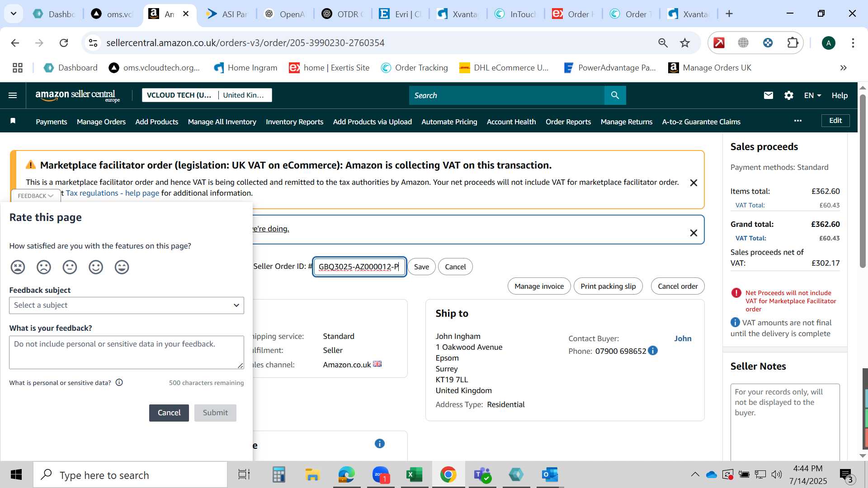The image size is (868, 488).
Task: Switch to the oms.vc browser tab
Action: click(113, 14)
